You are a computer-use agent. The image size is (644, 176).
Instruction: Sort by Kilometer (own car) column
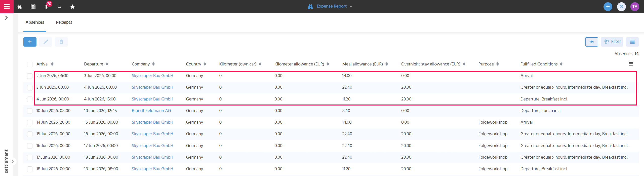[x=240, y=64]
